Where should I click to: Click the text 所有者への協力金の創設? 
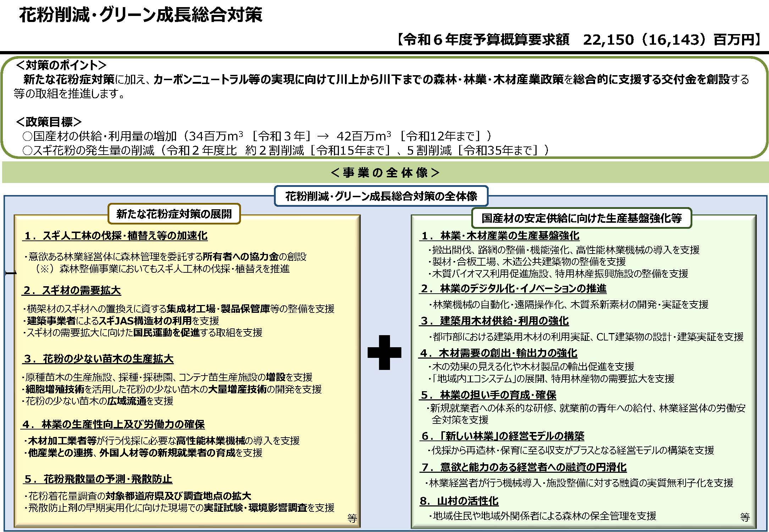(x=254, y=256)
